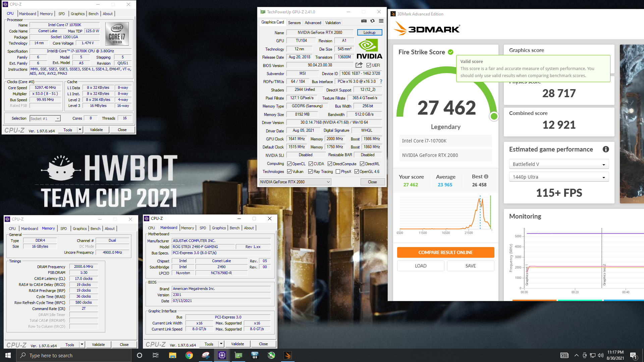Open Cortana circle icon on taskbar
This screenshot has width=644, height=362.
point(140,355)
